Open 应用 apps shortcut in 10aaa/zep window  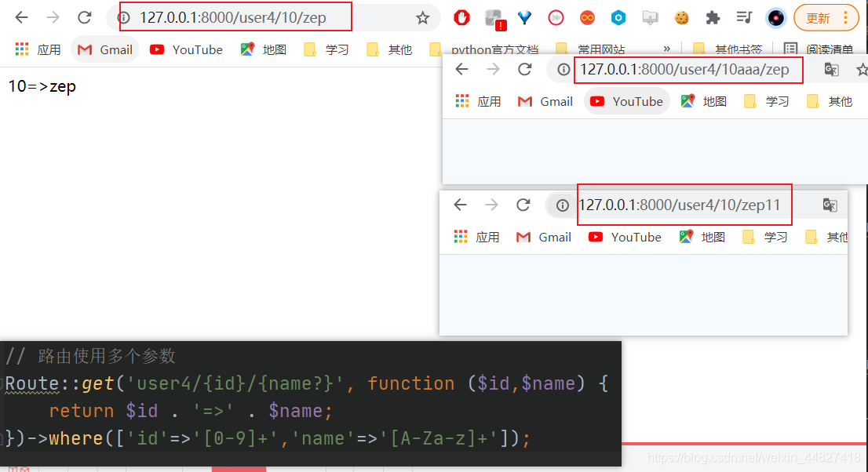point(478,101)
